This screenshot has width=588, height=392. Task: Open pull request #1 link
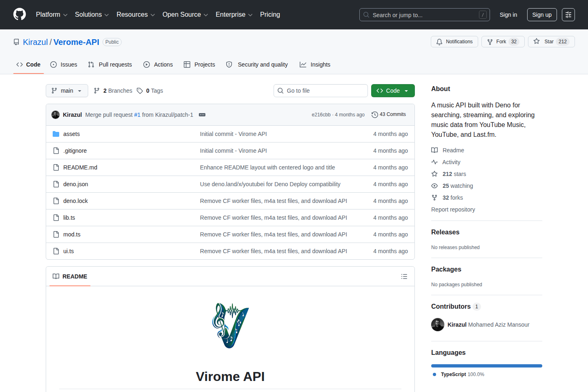(137, 115)
